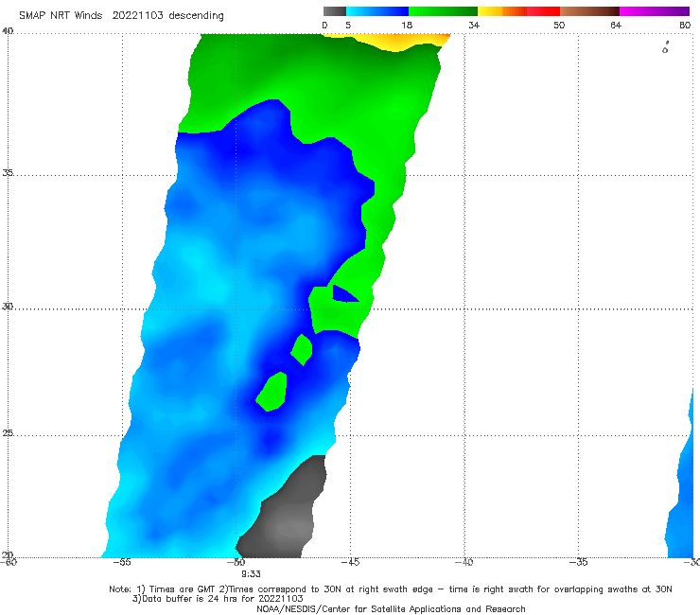
Task: Click the magenta-purple segment of color bar
Action: [655, 11]
